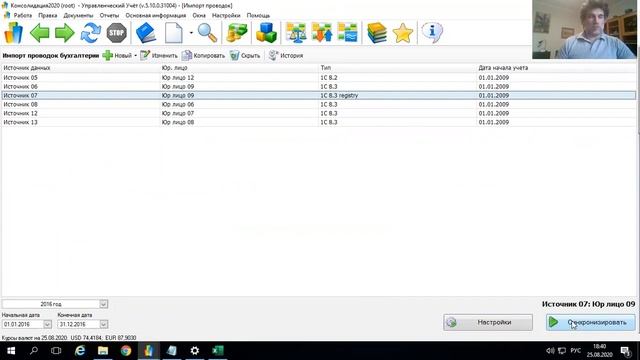Open the Документы menu
The image size is (640, 360).
(x=78, y=15)
